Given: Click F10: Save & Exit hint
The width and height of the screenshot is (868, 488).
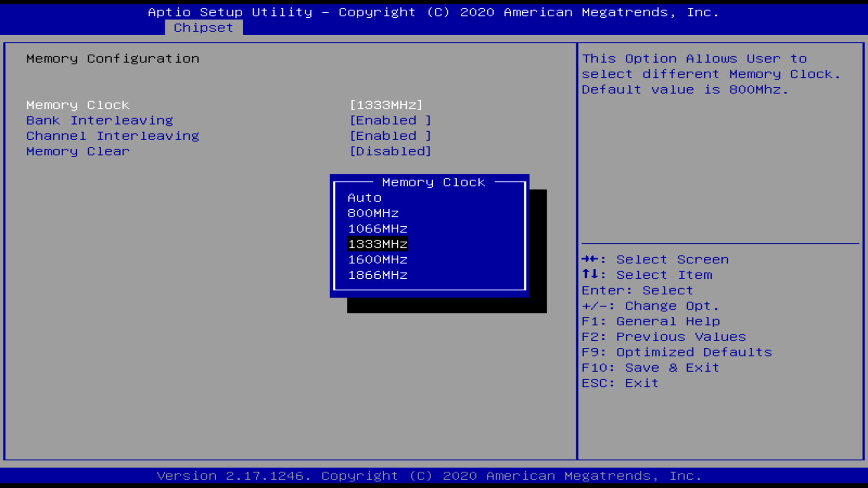Looking at the screenshot, I should pos(650,368).
